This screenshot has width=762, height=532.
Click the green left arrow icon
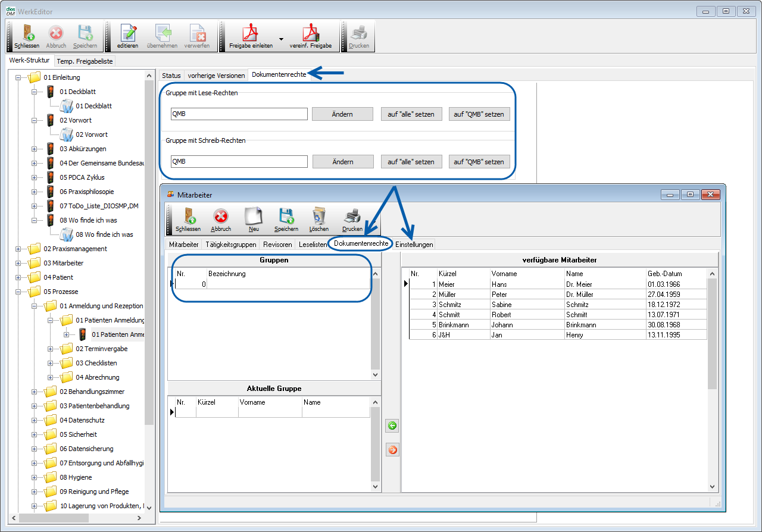392,425
